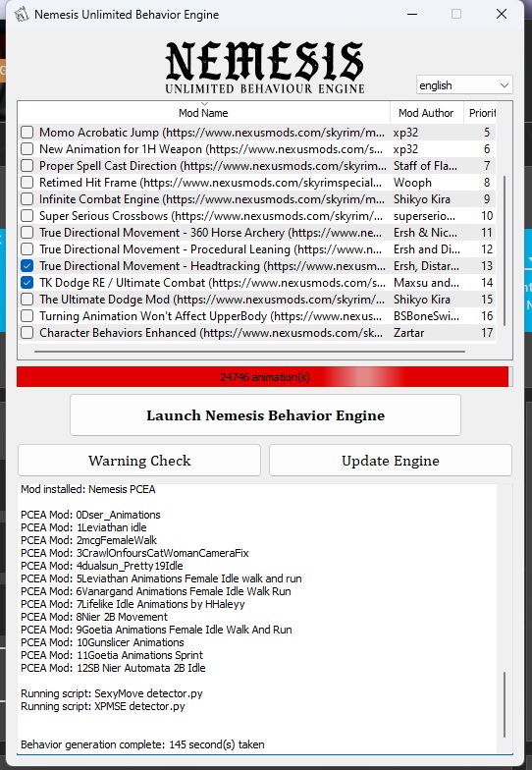The height and width of the screenshot is (770, 532).
Task: Sort list by Mod Name header
Action: click(204, 113)
